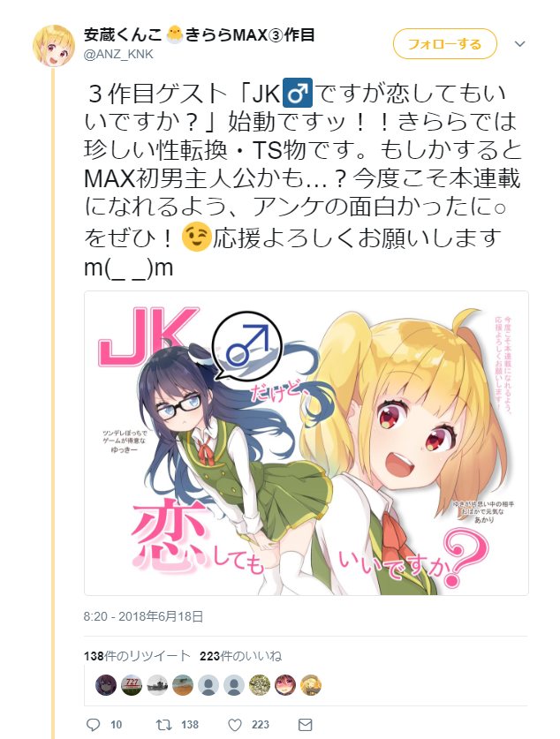The width and height of the screenshot is (560, 739).
Task: Click the first liker avatar with purple hair
Action: [x=106, y=685]
